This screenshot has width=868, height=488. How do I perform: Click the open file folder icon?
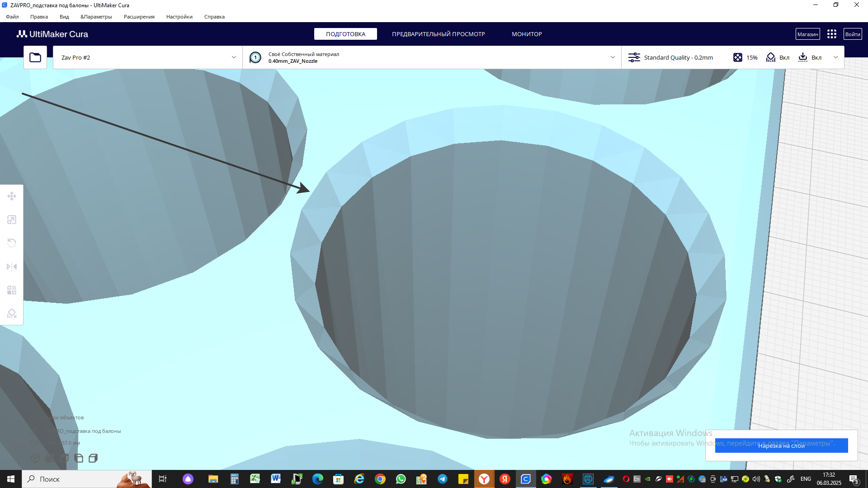pos(35,57)
